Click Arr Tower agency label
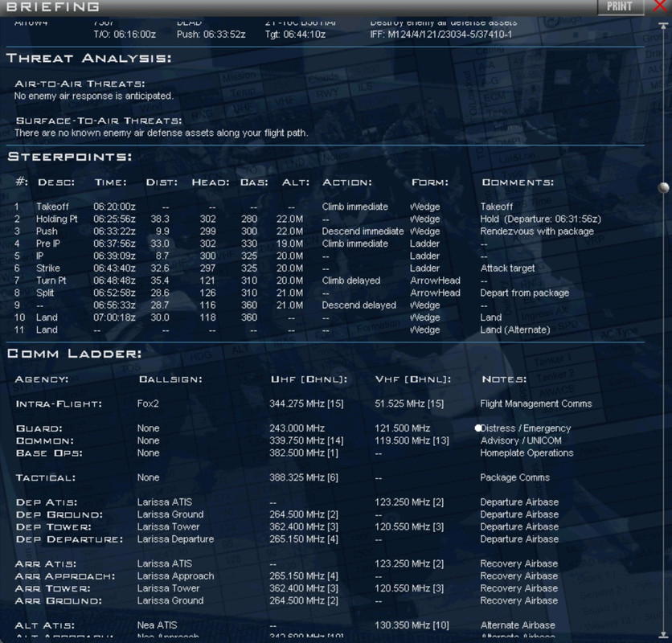 (53, 589)
